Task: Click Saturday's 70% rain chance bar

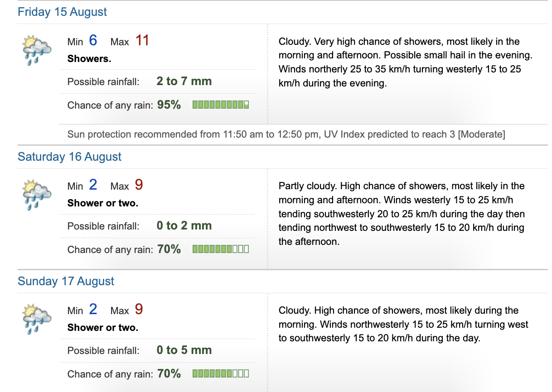Action: (x=221, y=249)
